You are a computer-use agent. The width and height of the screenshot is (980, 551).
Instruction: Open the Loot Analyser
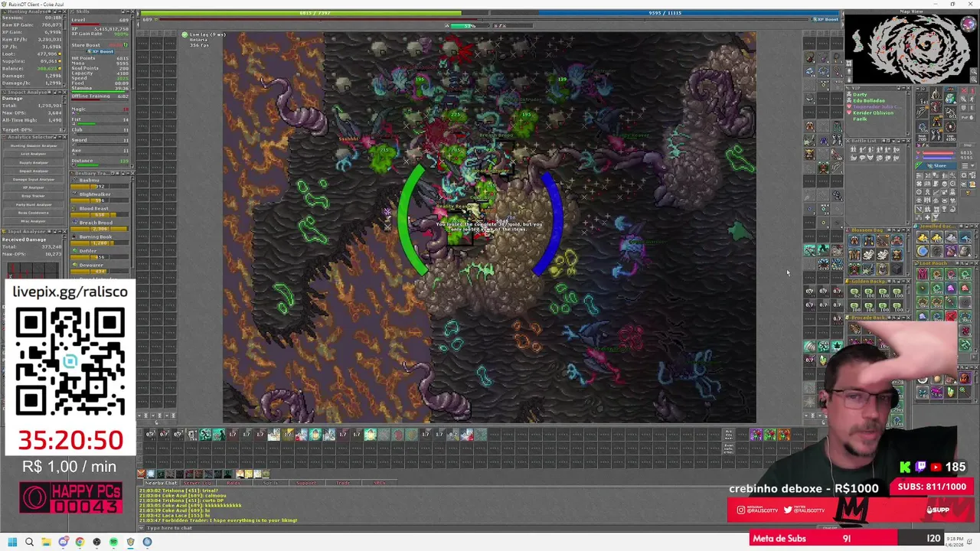(x=34, y=154)
